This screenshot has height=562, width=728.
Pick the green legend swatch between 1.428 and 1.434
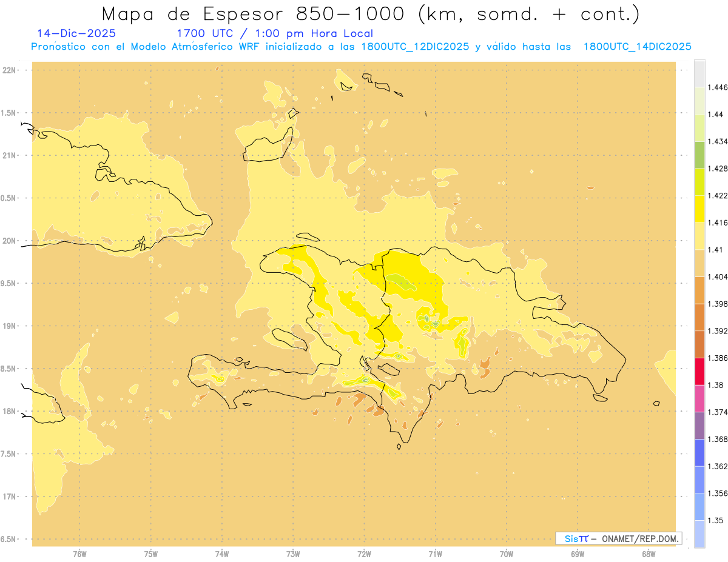699,155
